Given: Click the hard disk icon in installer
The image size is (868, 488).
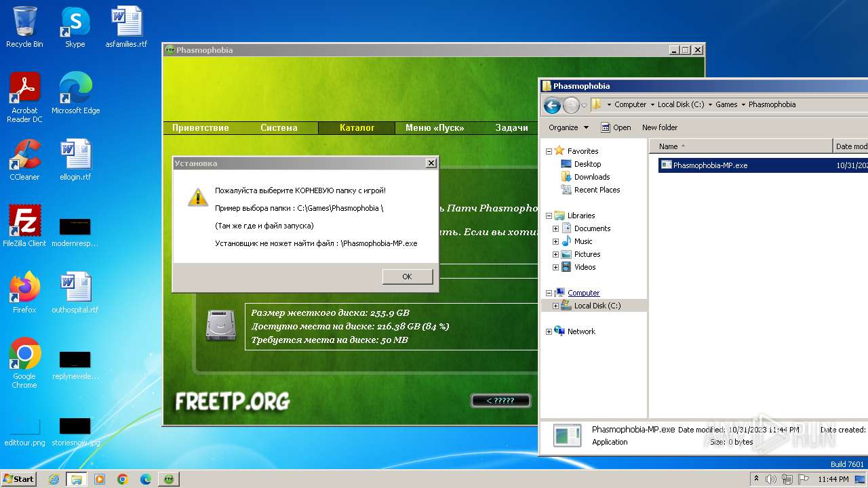Looking at the screenshot, I should tap(220, 325).
